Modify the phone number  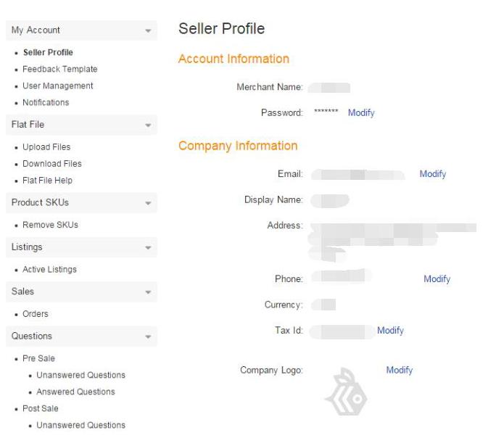[x=437, y=278]
